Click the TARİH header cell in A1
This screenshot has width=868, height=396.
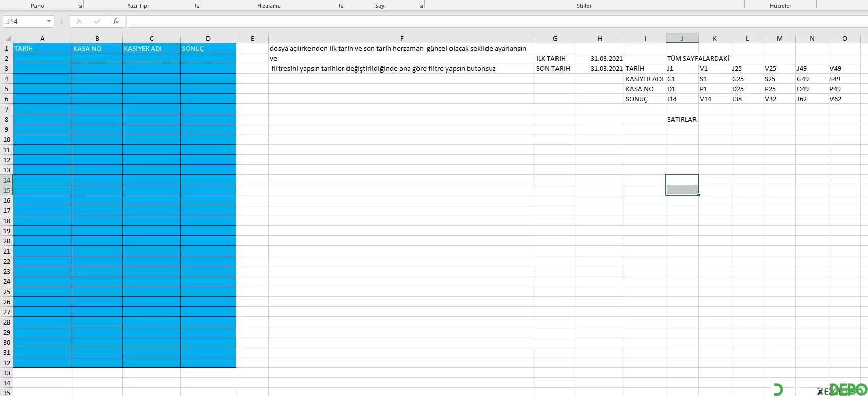point(42,48)
